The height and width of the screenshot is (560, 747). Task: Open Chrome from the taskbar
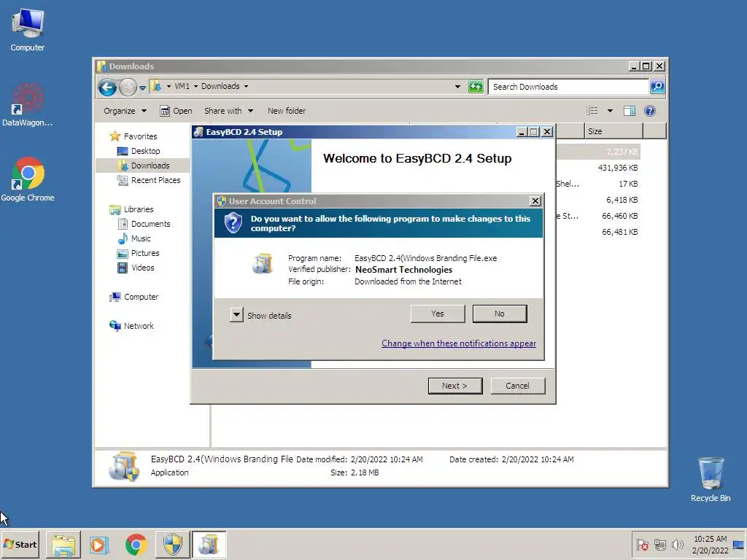tap(136, 545)
